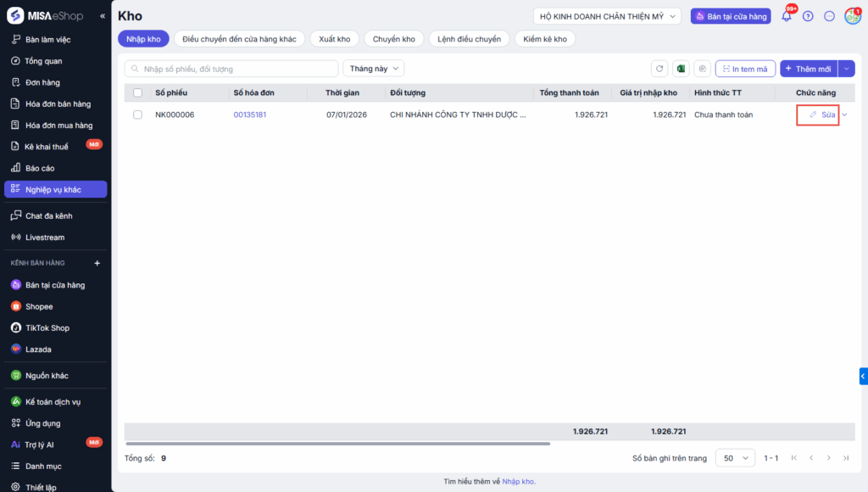Edit receipt NK000006 with Sửa
Image resolution: width=868 pixels, height=492 pixels.
point(822,115)
